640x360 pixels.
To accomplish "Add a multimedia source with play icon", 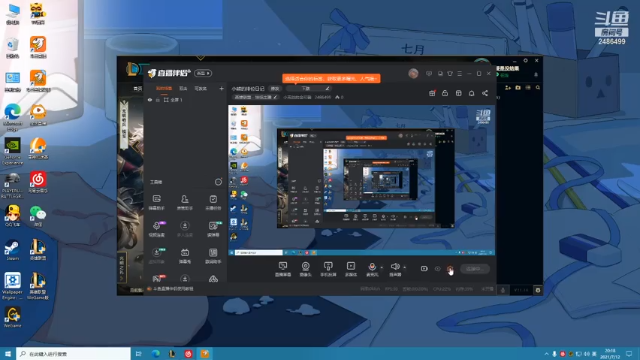I will point(351,269).
